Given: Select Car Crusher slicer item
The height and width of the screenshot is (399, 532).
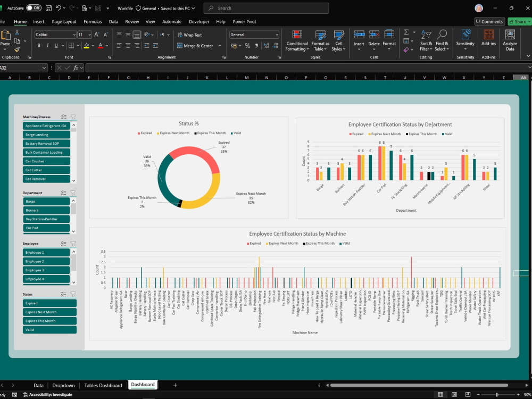Looking at the screenshot, I should (x=46, y=162).
